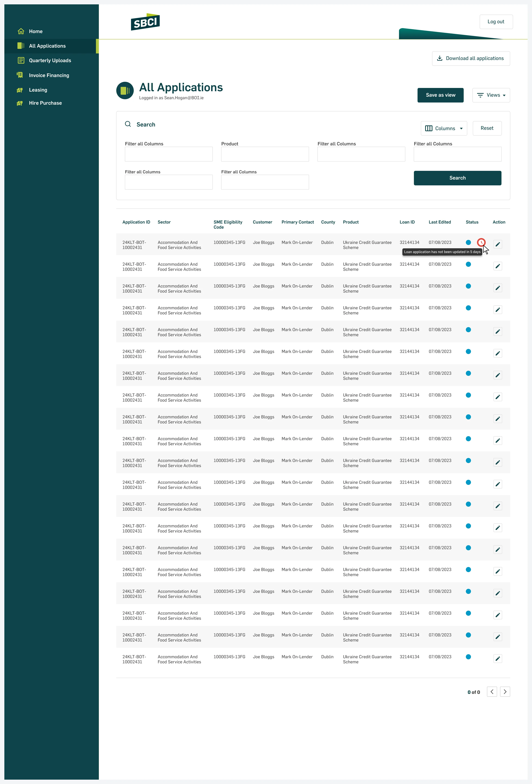The width and height of the screenshot is (532, 784).
Task: Open All Applications in the sidebar
Action: [52, 46]
